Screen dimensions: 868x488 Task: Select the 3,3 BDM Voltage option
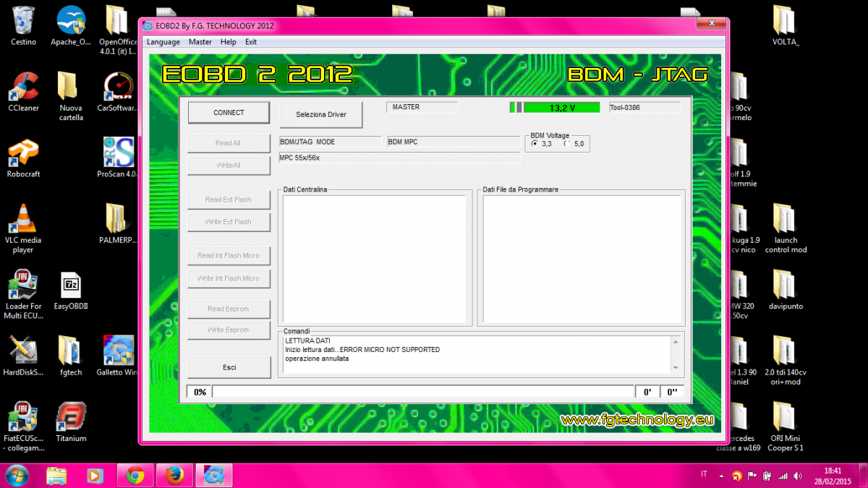coord(542,144)
